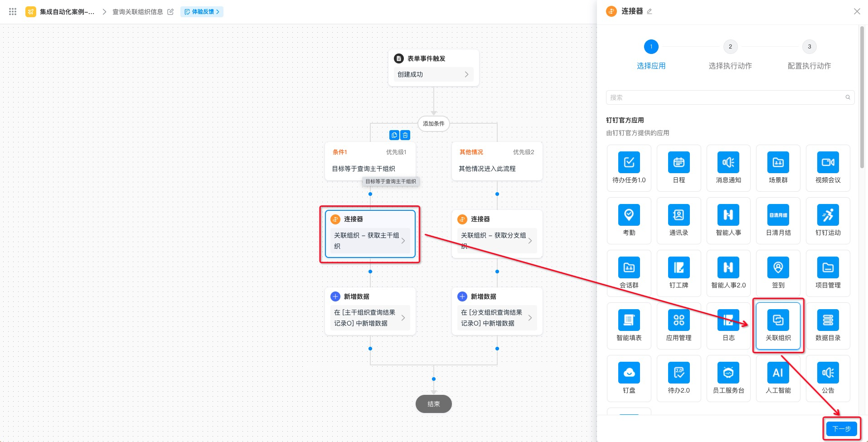Open the 集成自动化案例 breadcrumb
The height and width of the screenshot is (442, 868).
[x=67, y=12]
